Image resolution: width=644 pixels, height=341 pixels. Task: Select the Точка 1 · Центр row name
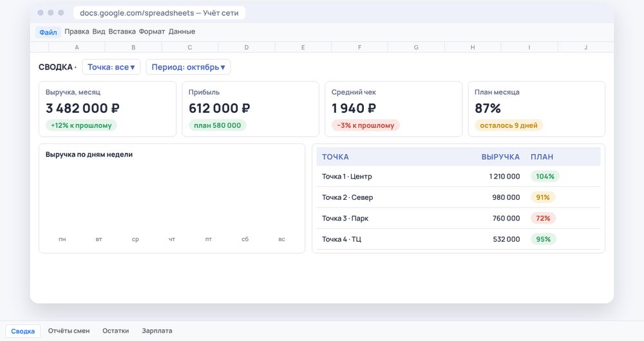click(347, 177)
